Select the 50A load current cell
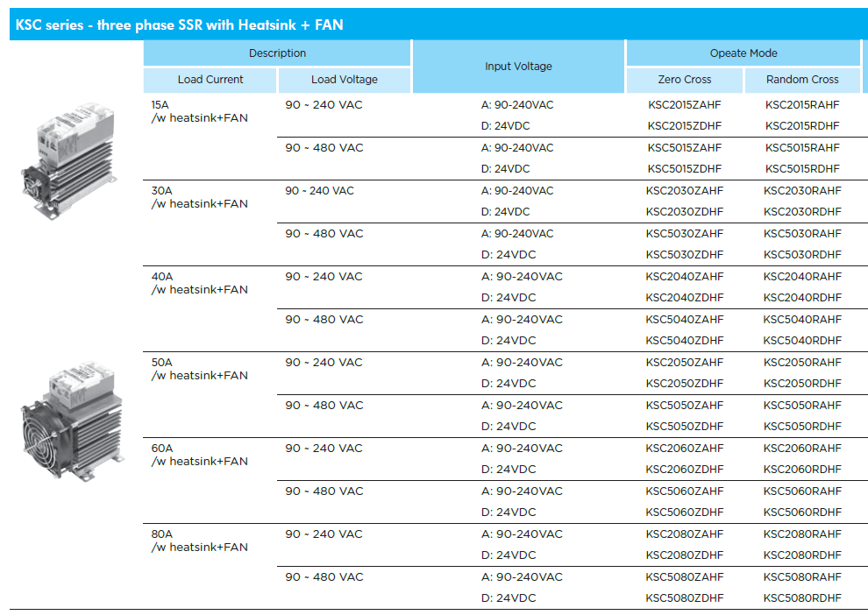Screen dimensions: 868x615 tap(199, 369)
